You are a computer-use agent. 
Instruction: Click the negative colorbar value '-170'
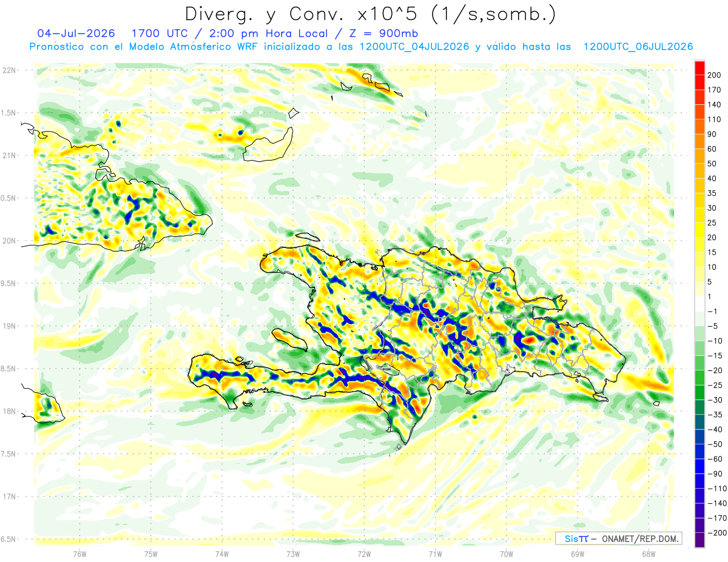coord(716,518)
